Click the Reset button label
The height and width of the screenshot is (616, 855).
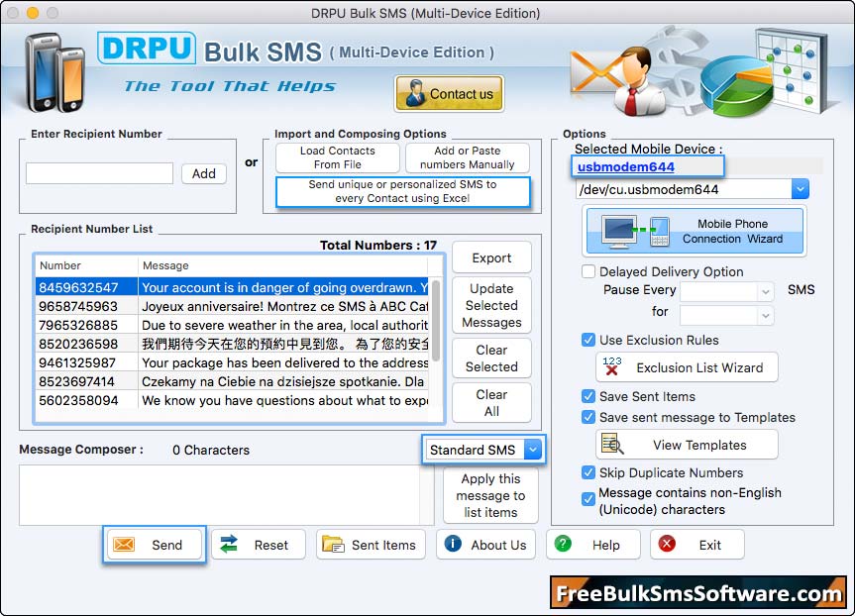[271, 545]
